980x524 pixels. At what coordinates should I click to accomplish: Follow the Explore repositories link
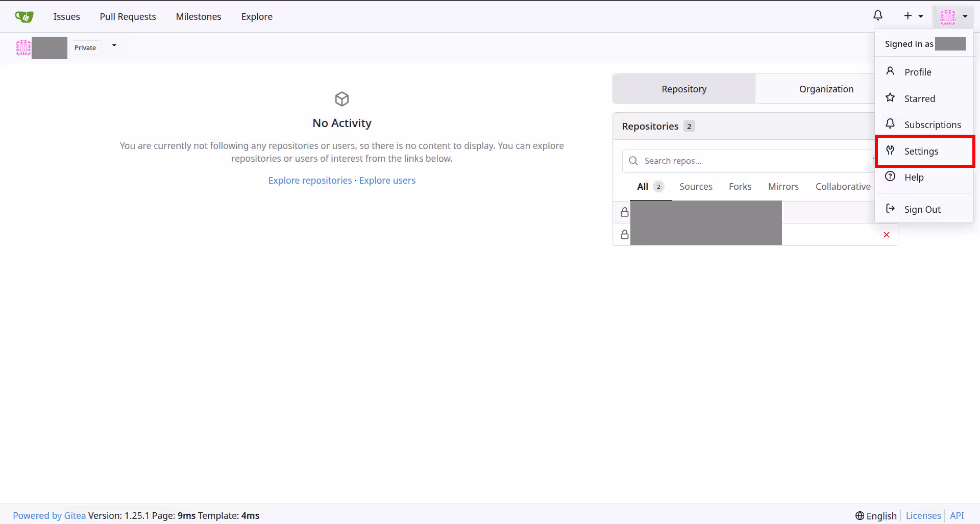click(x=310, y=181)
